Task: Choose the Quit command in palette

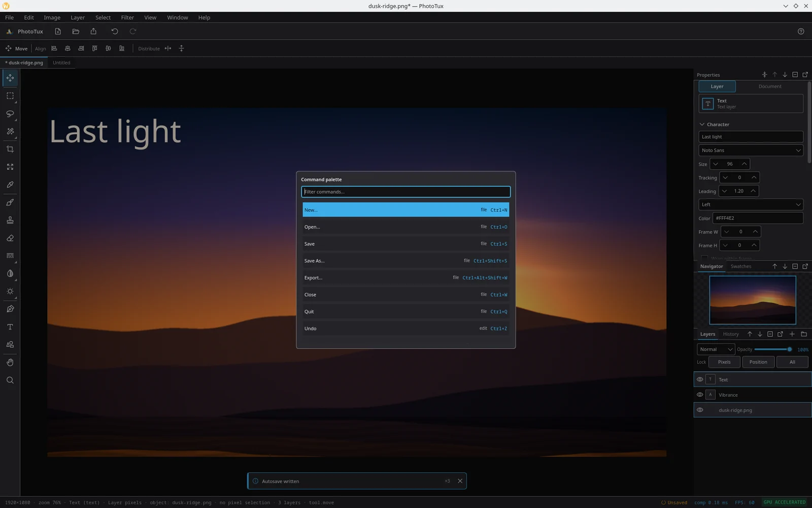Action: (x=406, y=312)
